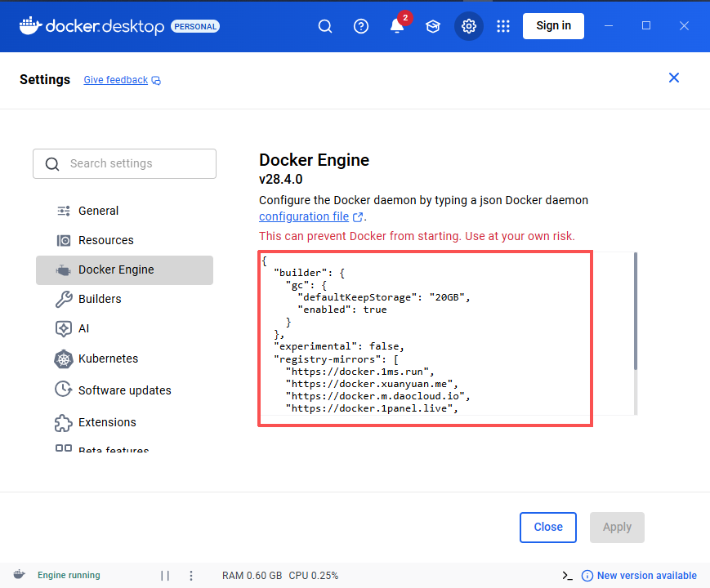
Task: Click the Software updates clock icon
Action: [x=64, y=390]
